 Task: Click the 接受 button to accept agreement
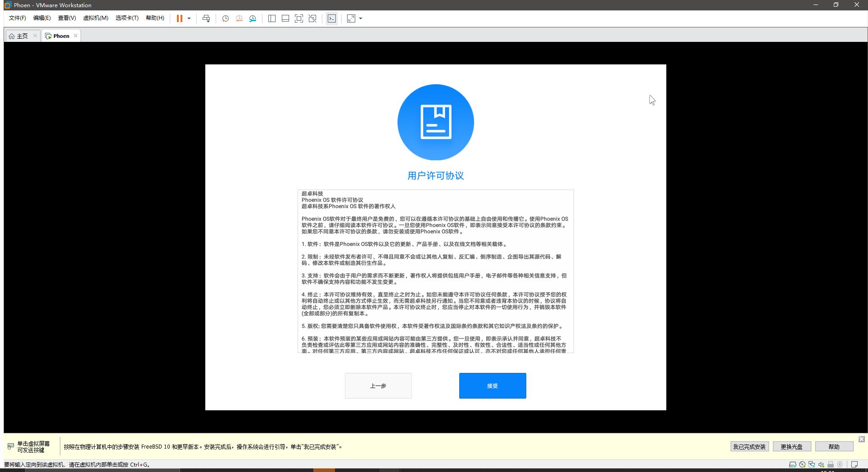492,386
